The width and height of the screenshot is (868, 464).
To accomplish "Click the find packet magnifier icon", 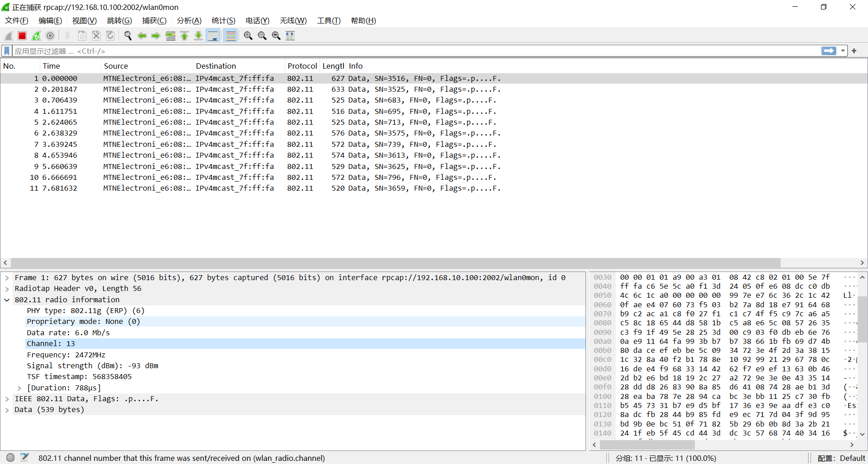I will click(128, 36).
